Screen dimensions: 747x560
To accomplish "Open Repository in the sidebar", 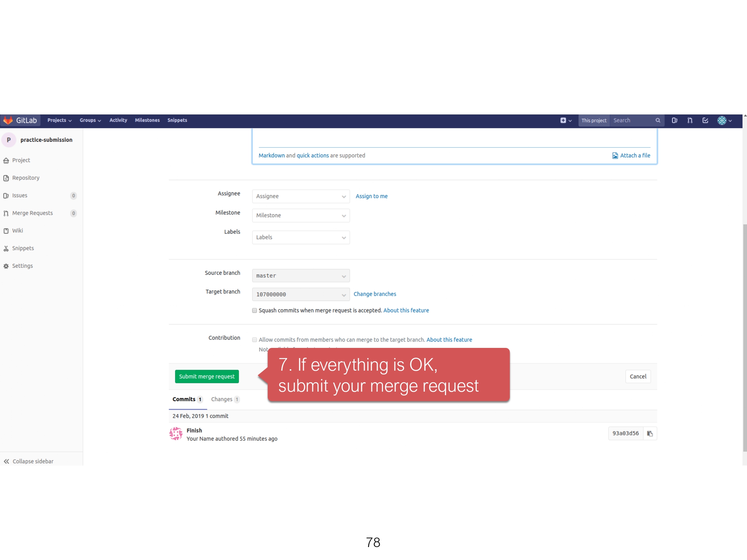I will pos(26,178).
